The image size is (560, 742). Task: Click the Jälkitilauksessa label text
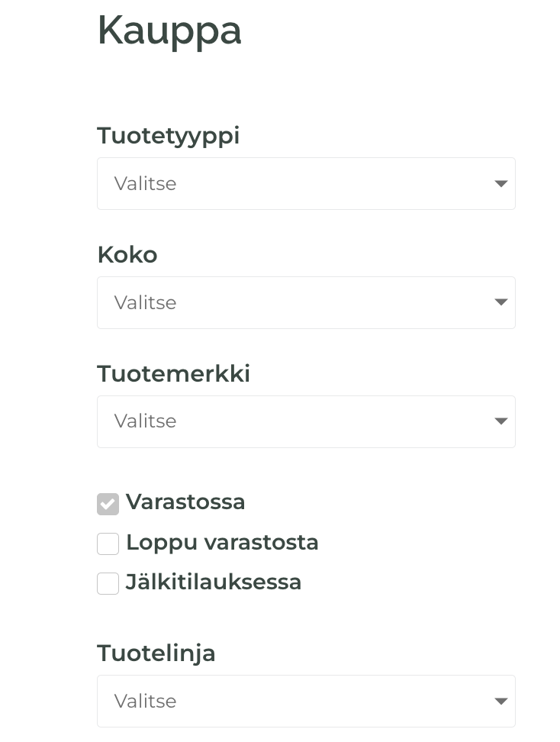(214, 582)
